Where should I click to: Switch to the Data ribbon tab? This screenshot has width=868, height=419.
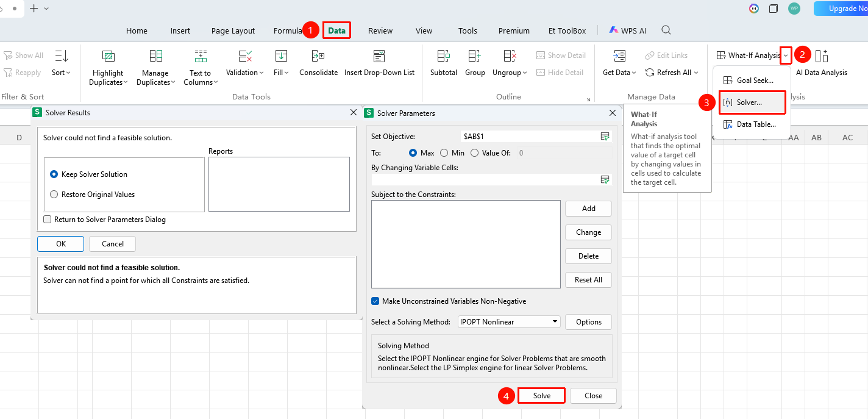(x=336, y=30)
